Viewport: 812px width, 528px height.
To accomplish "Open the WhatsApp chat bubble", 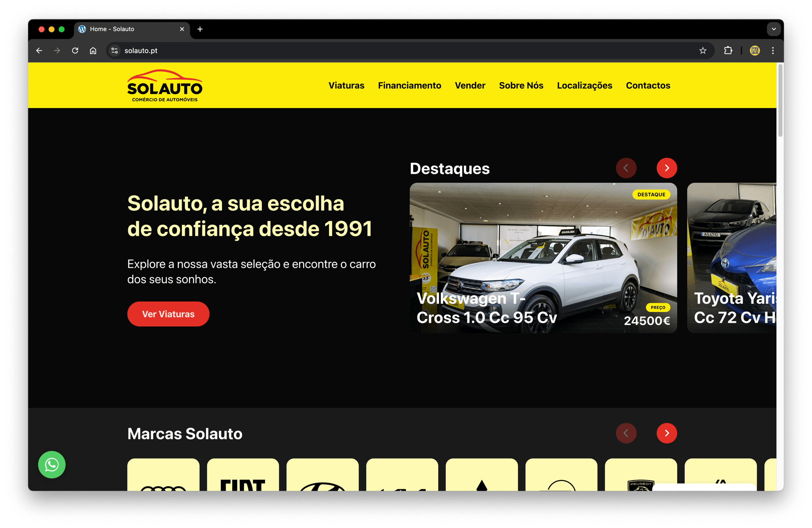I will point(52,465).
